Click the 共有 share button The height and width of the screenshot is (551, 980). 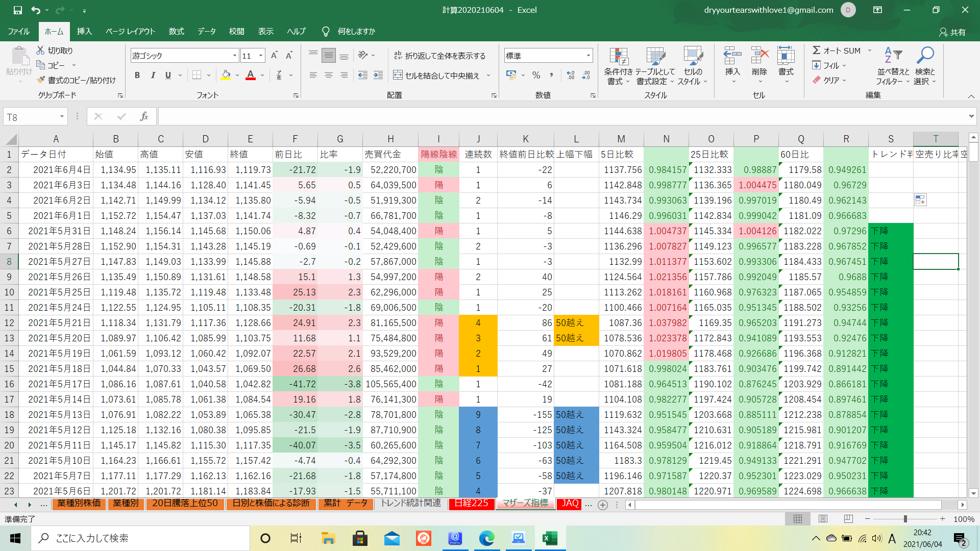pos(952,32)
